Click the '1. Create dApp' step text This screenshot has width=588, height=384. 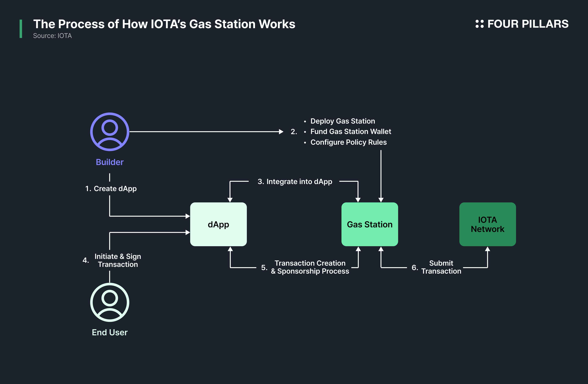pos(111,188)
